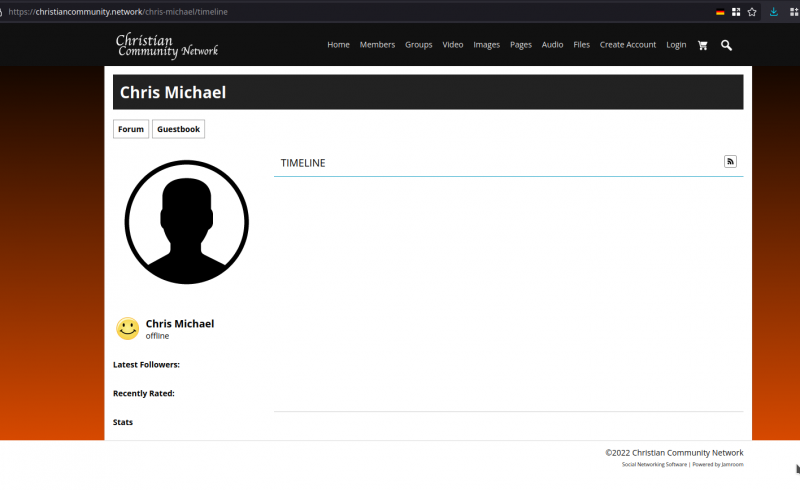Click the Login link
The height and width of the screenshot is (490, 800).
point(676,45)
